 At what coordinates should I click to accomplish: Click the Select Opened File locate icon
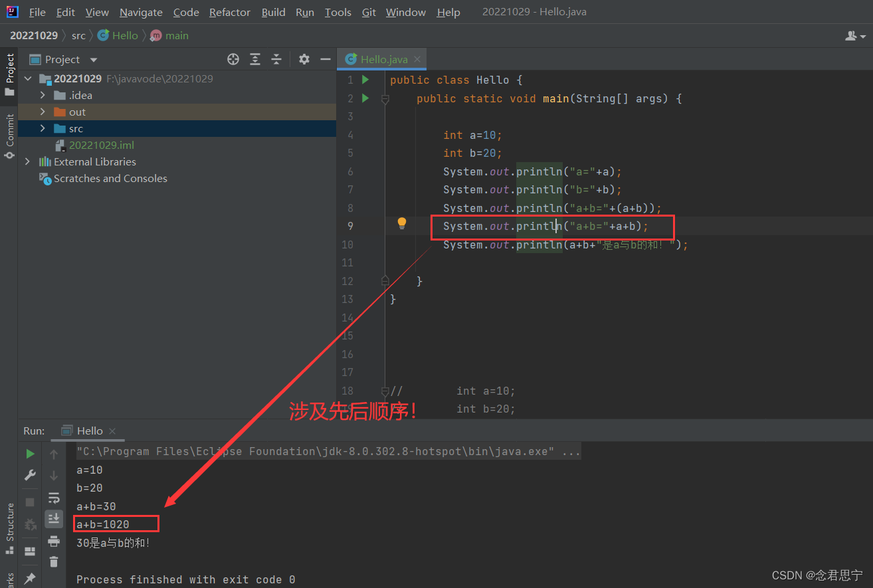click(x=233, y=59)
